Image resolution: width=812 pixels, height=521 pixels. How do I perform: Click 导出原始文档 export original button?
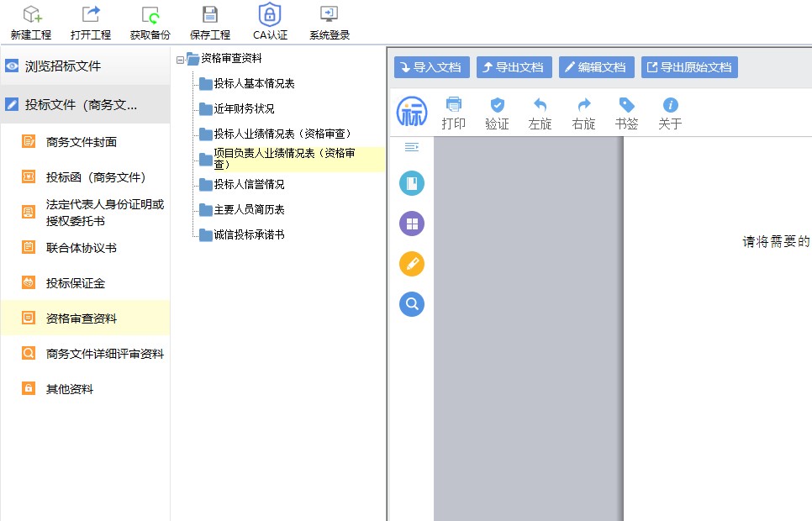pyautogui.click(x=690, y=67)
